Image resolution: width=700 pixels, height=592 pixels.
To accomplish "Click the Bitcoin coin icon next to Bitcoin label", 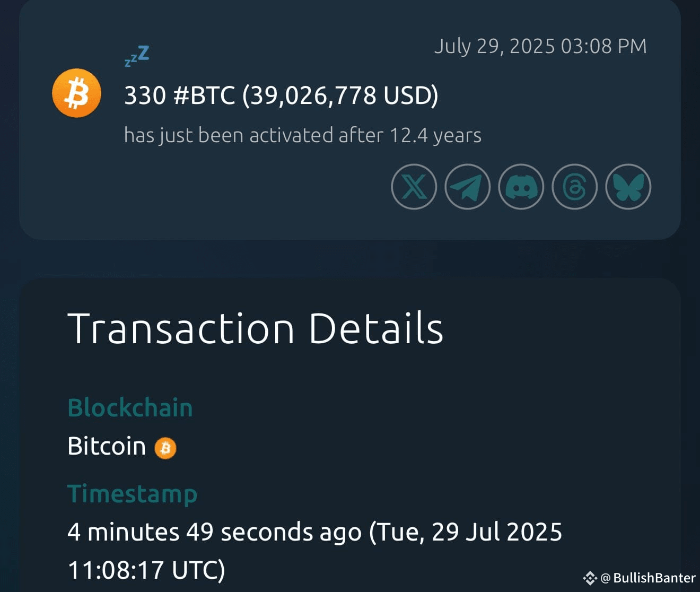I will coord(165,448).
